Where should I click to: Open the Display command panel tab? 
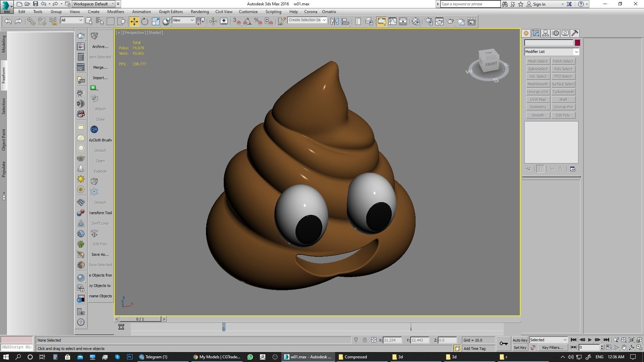pyautogui.click(x=565, y=33)
